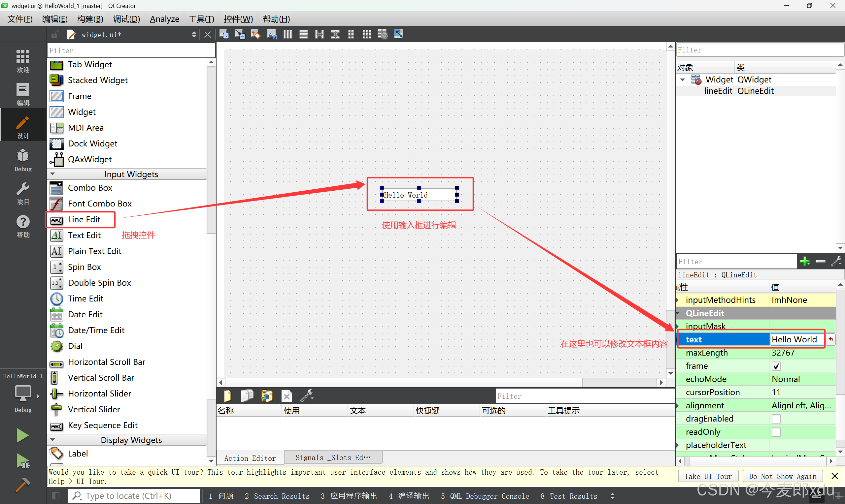Screen dimensions: 845x504
Task: Uncheck the frame property checkbox
Action: point(776,366)
